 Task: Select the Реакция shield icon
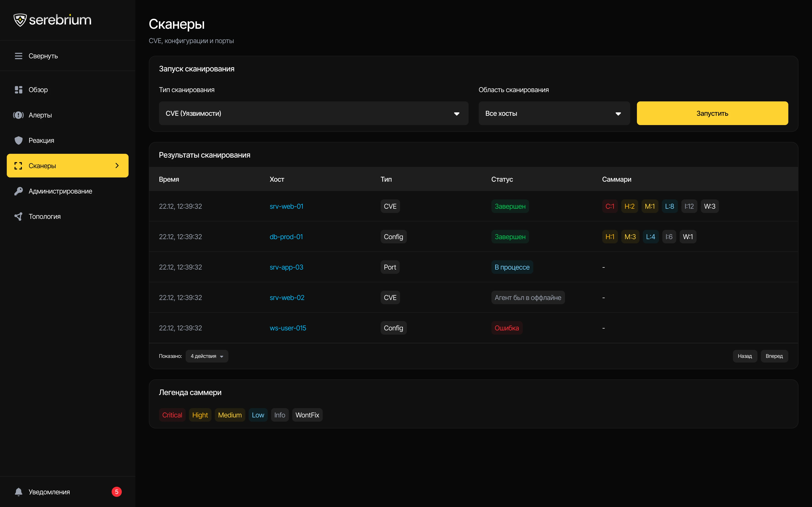(x=18, y=140)
